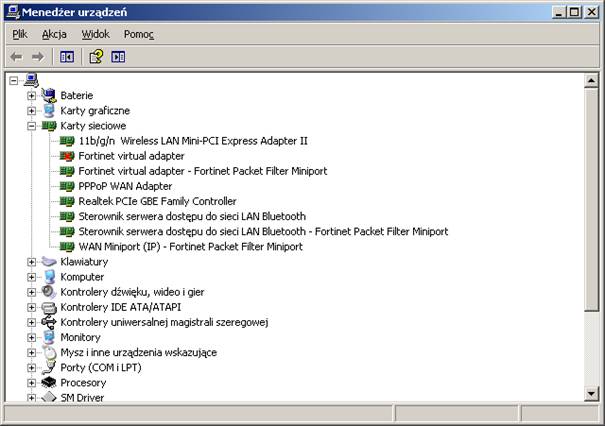Screen dimensions: 605x426
Task: Select the 'PPPoP WAN Adapter' entry
Action: [125, 186]
